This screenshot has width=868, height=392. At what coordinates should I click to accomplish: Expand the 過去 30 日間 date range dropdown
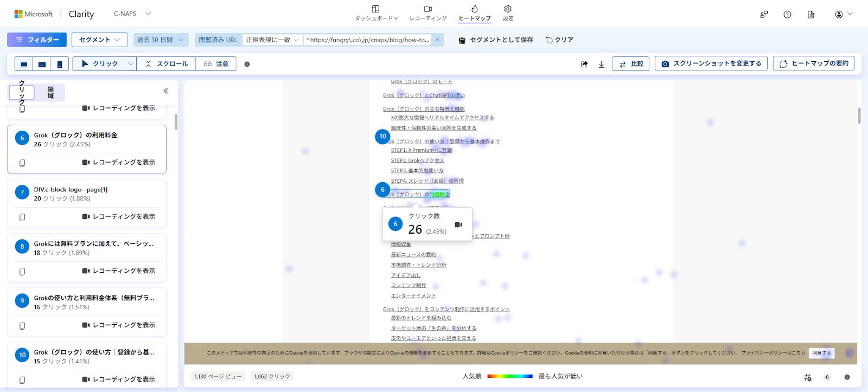[160, 40]
